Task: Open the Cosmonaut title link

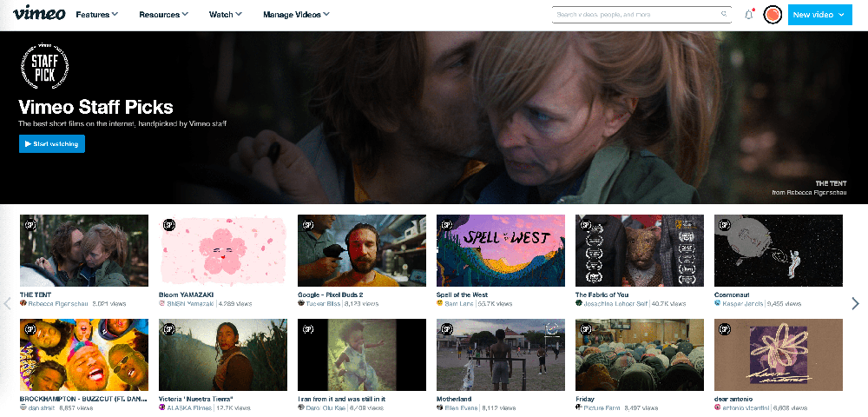Action: click(731, 295)
